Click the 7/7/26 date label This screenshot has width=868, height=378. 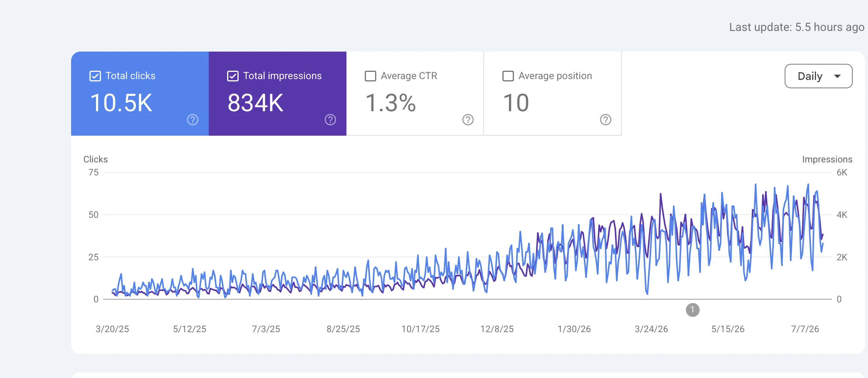(805, 329)
